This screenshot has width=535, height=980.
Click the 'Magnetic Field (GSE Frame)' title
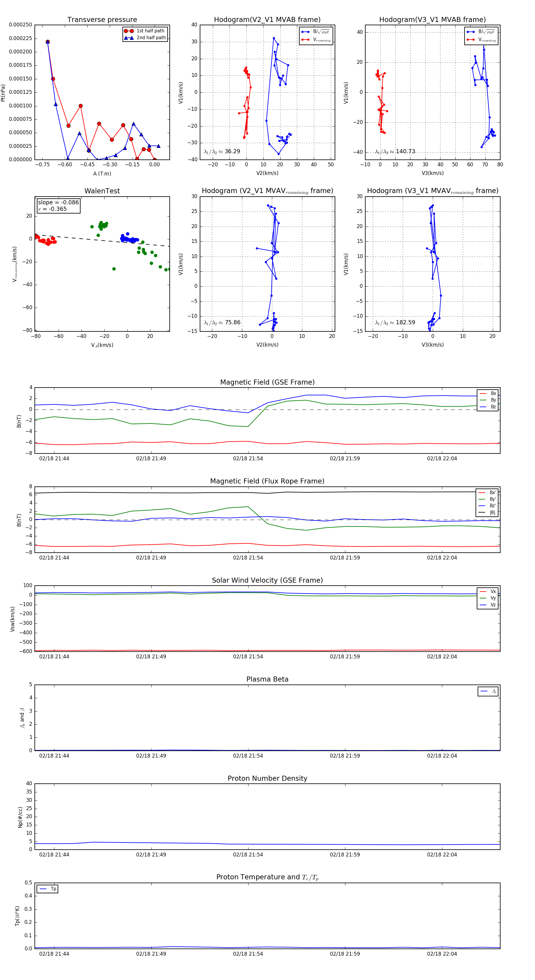pos(267,382)
